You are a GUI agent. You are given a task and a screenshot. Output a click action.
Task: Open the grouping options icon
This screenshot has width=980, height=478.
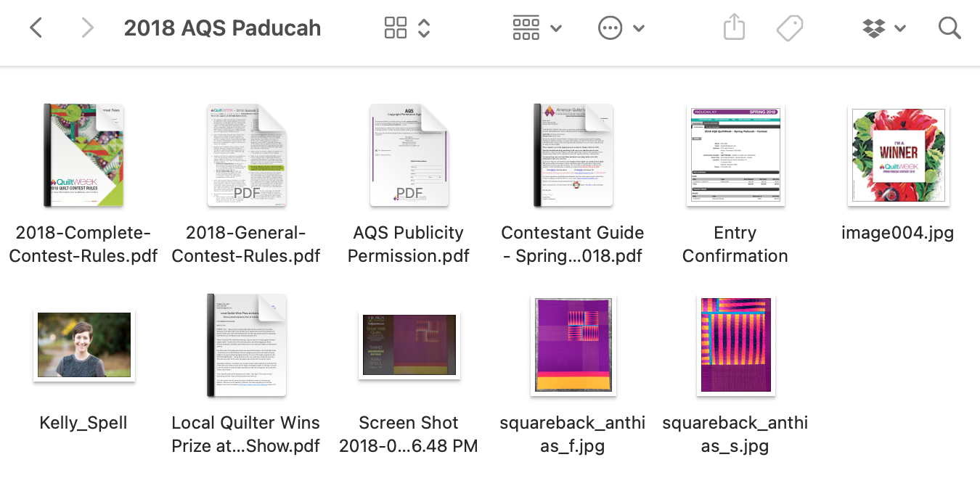(x=526, y=27)
